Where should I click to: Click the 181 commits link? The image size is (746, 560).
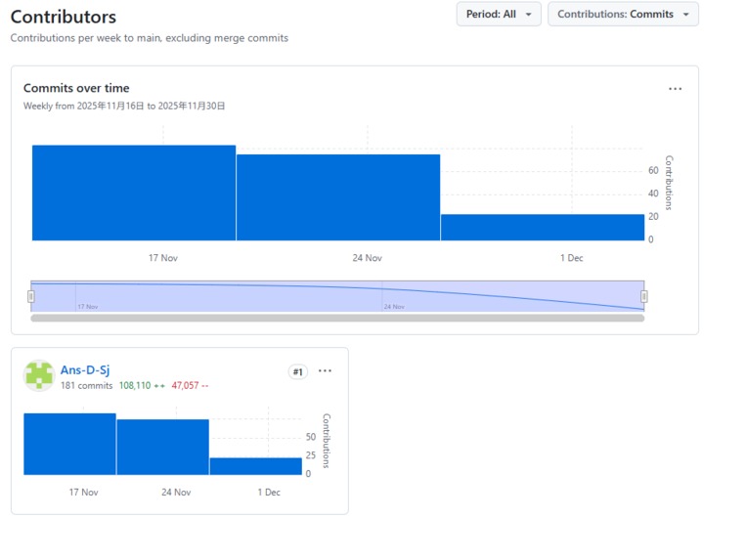[87, 385]
